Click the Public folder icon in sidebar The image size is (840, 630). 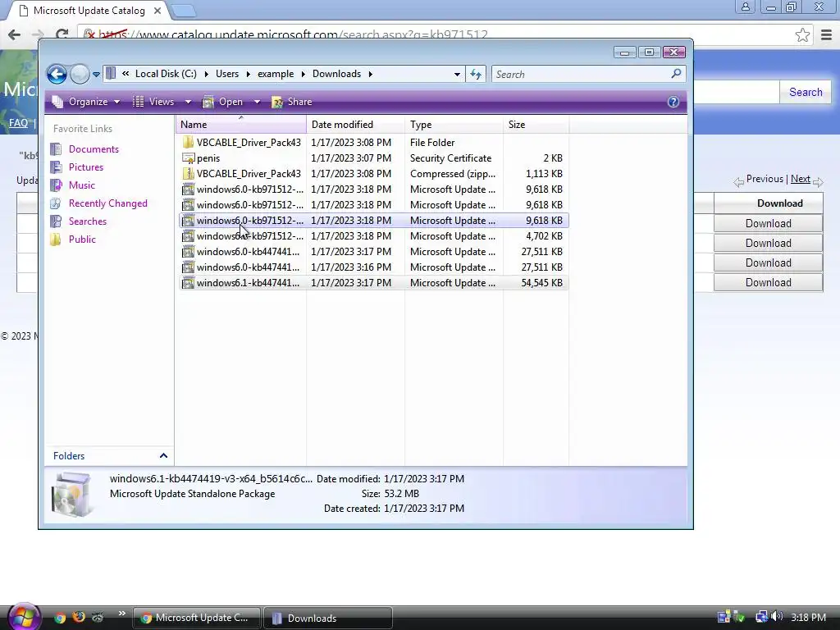[56, 240]
